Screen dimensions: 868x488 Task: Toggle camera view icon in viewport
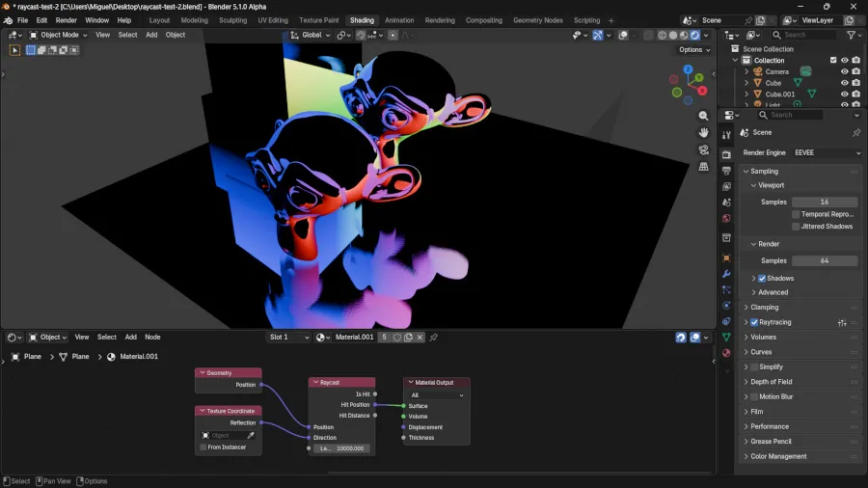(x=704, y=149)
